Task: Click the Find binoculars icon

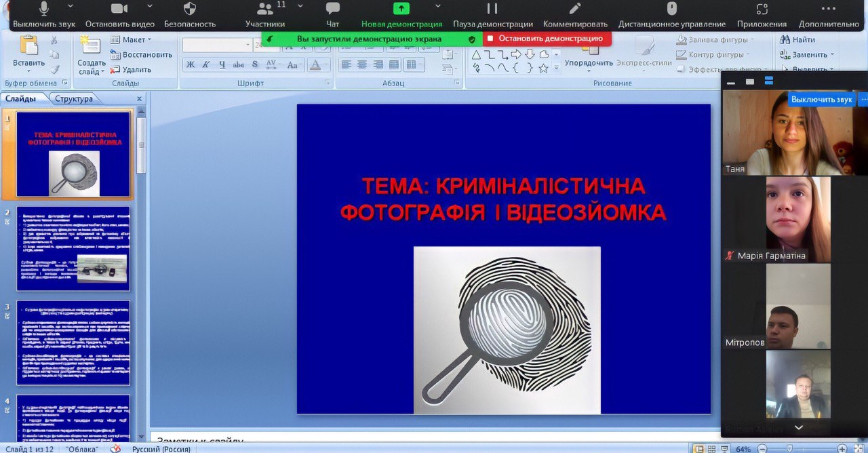Action: 785,40
